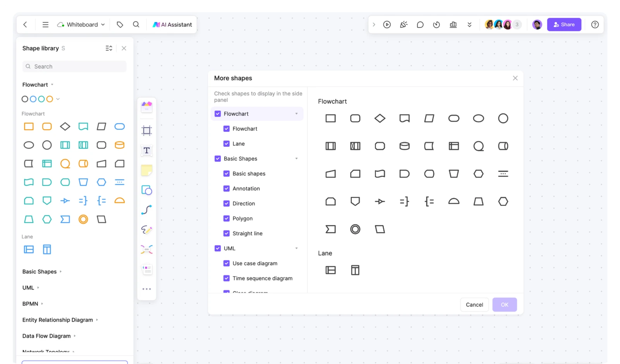620x364 pixels.
Task: Pick the diamond shape in More shapes
Action: tap(380, 118)
